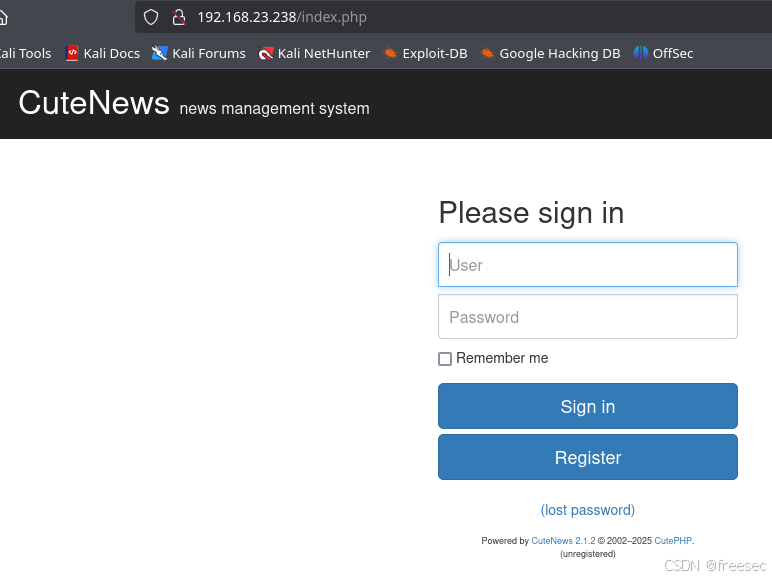Click the address bar URL text
Screen dimensions: 772x579
[282, 17]
